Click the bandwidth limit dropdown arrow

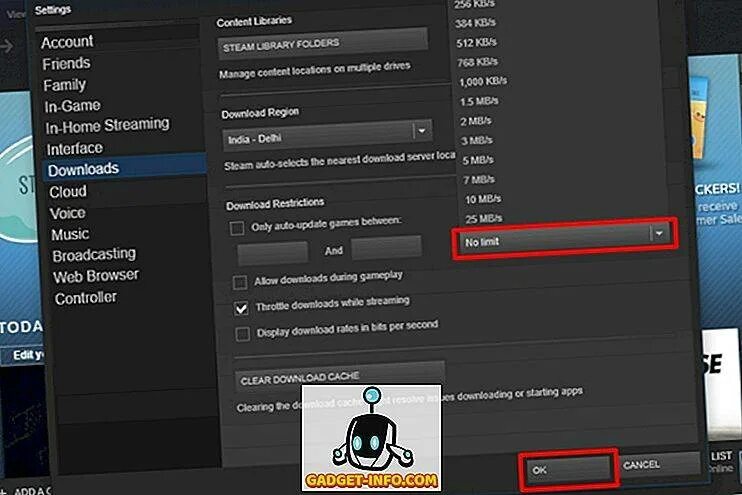coord(659,233)
